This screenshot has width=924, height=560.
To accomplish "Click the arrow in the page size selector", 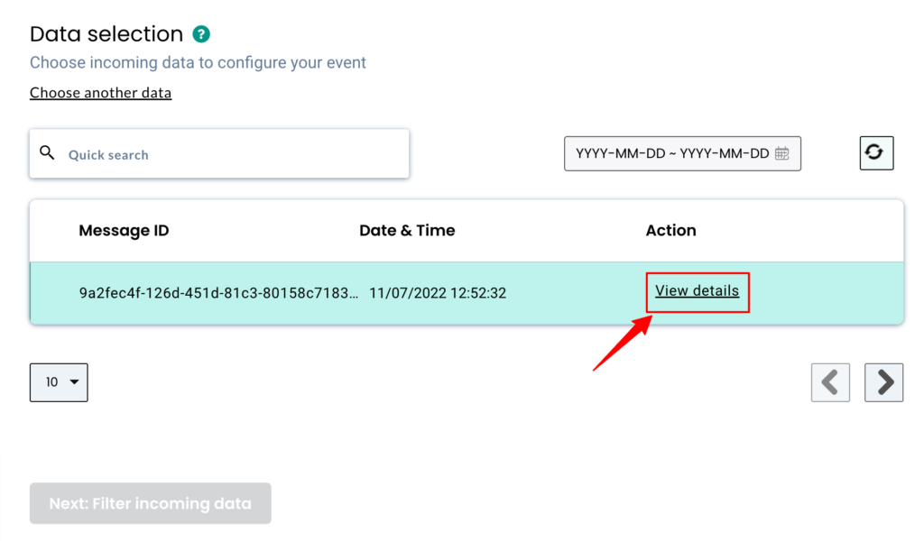I will [74, 382].
